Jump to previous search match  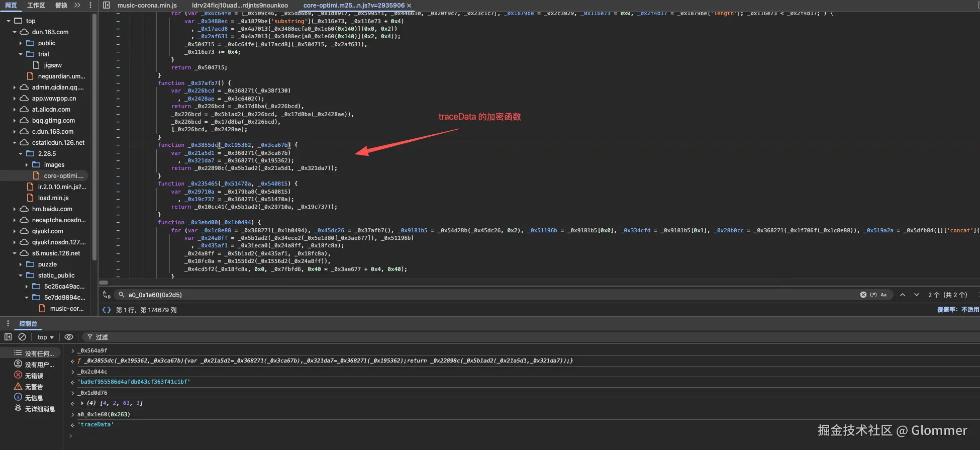point(903,295)
